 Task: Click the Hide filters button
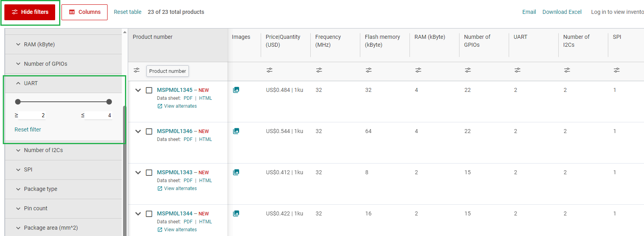click(30, 12)
